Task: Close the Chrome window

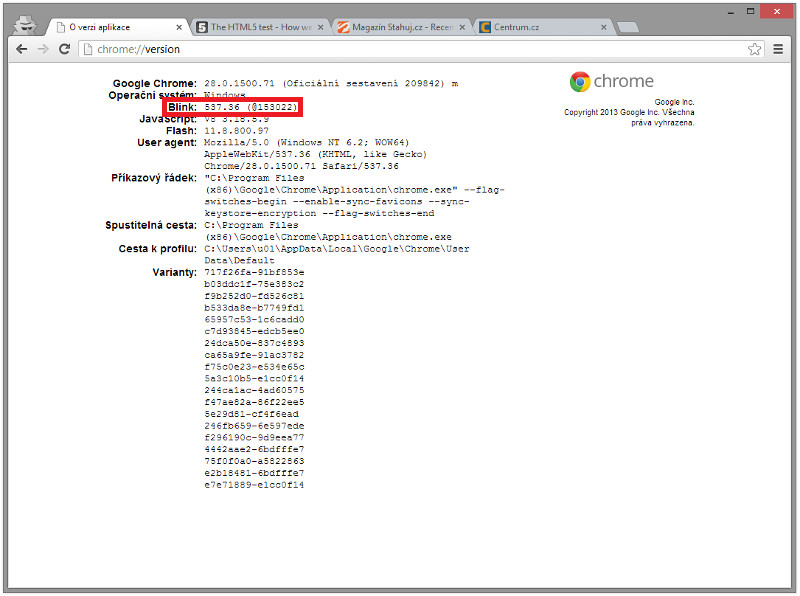Action: click(777, 11)
